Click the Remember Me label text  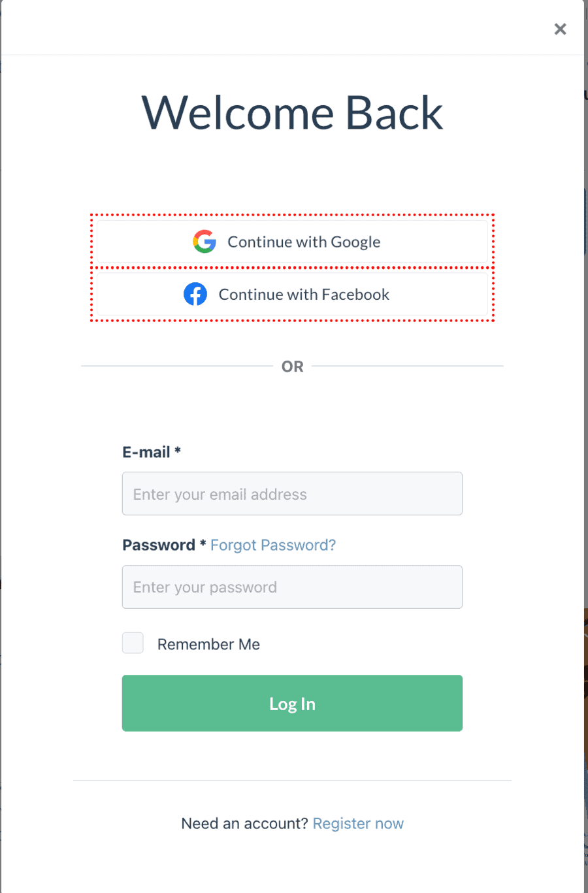pos(208,644)
